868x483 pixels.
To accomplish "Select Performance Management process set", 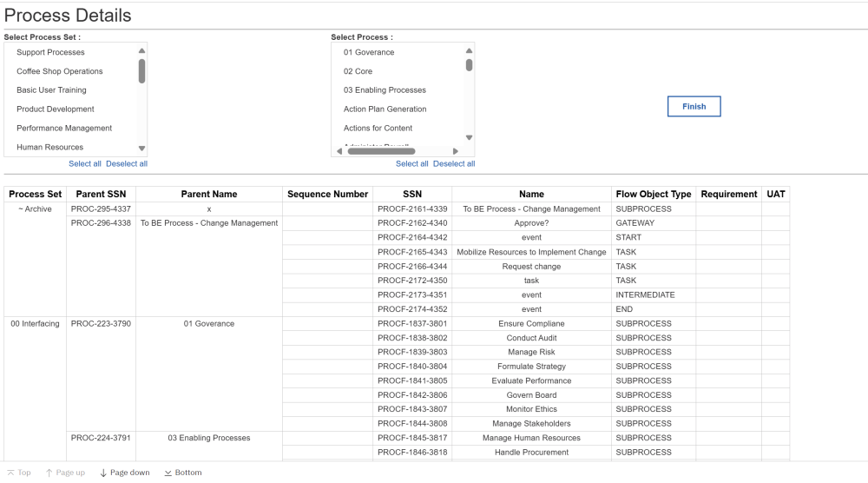I will [x=64, y=128].
